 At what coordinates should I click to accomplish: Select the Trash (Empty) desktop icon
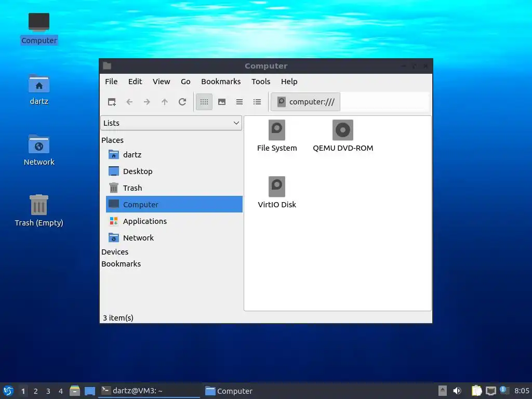point(39,210)
